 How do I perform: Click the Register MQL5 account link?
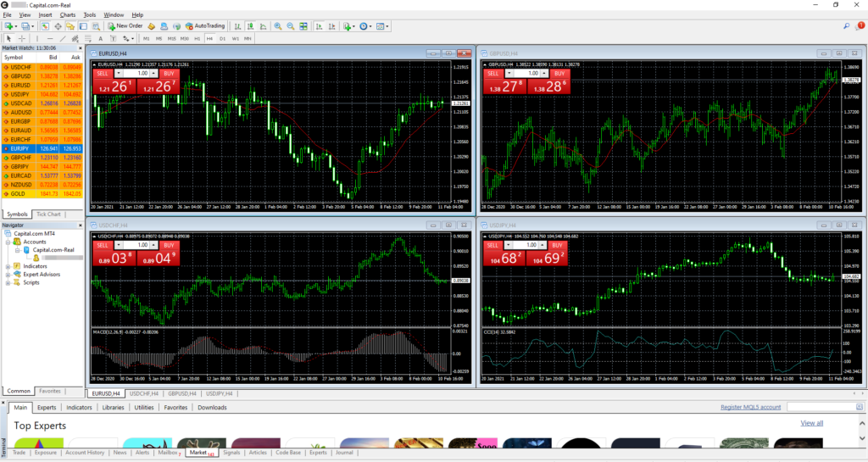(x=750, y=408)
